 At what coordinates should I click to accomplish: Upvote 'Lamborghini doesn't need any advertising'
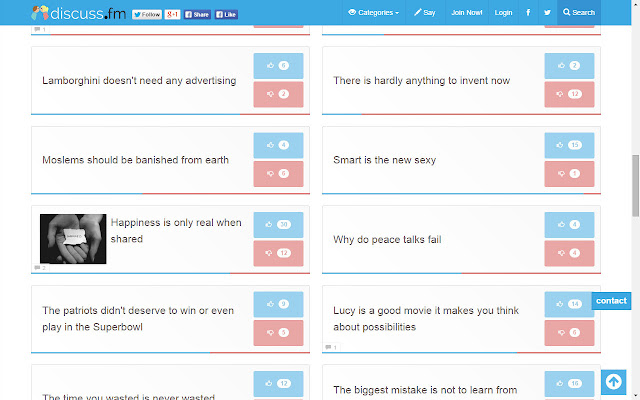point(278,66)
